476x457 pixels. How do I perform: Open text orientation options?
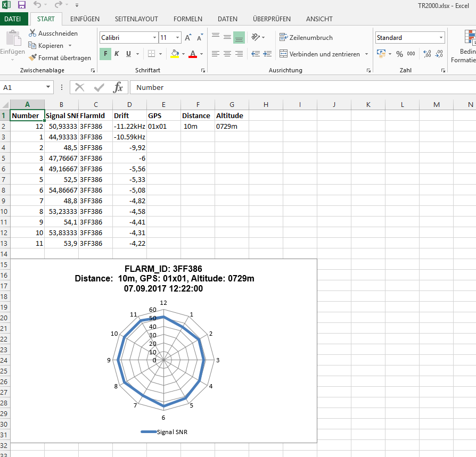[x=258, y=38]
